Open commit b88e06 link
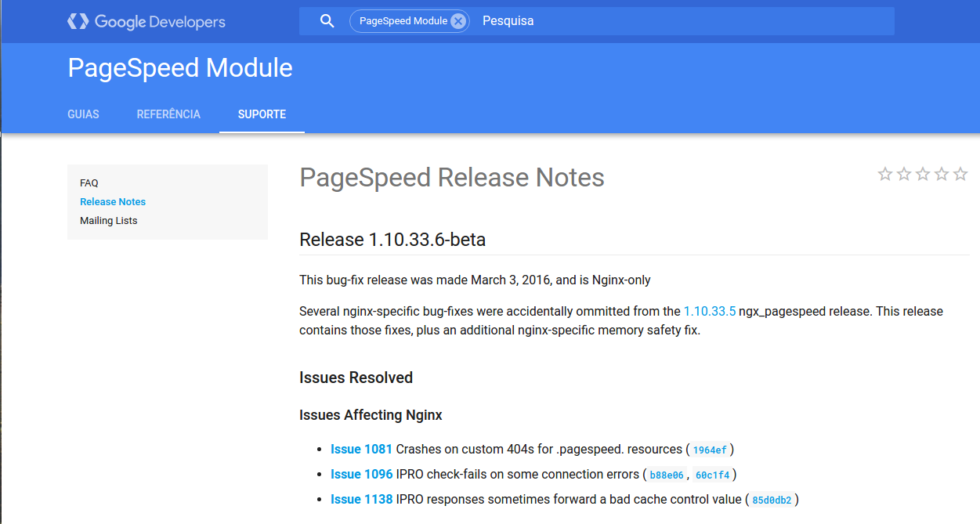 click(667, 475)
